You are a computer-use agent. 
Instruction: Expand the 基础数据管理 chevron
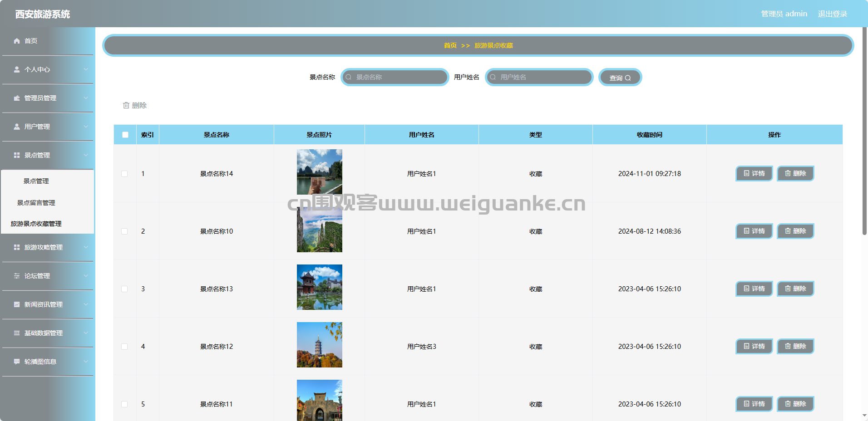point(86,333)
